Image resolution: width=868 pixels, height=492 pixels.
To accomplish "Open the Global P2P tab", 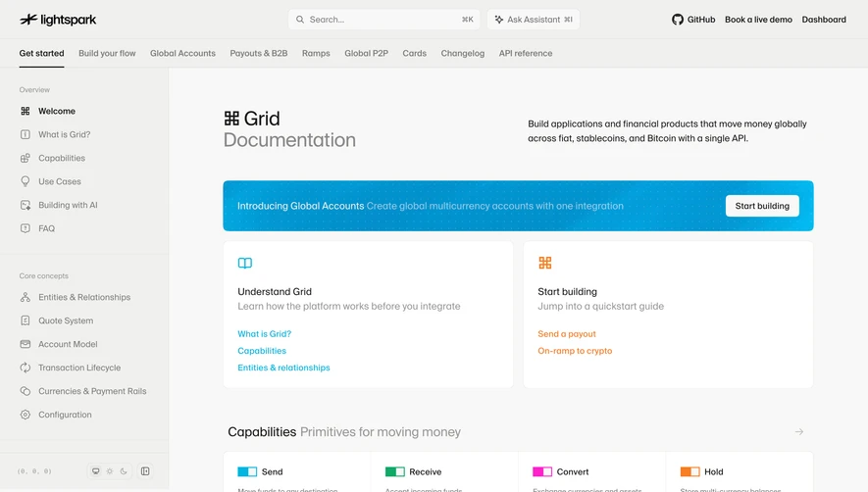I will tap(366, 53).
